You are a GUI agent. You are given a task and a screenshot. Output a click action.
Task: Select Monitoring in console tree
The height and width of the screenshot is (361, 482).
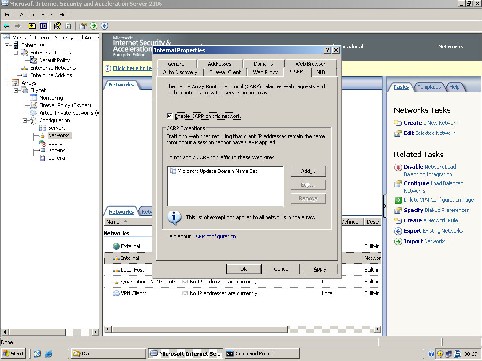pos(52,98)
